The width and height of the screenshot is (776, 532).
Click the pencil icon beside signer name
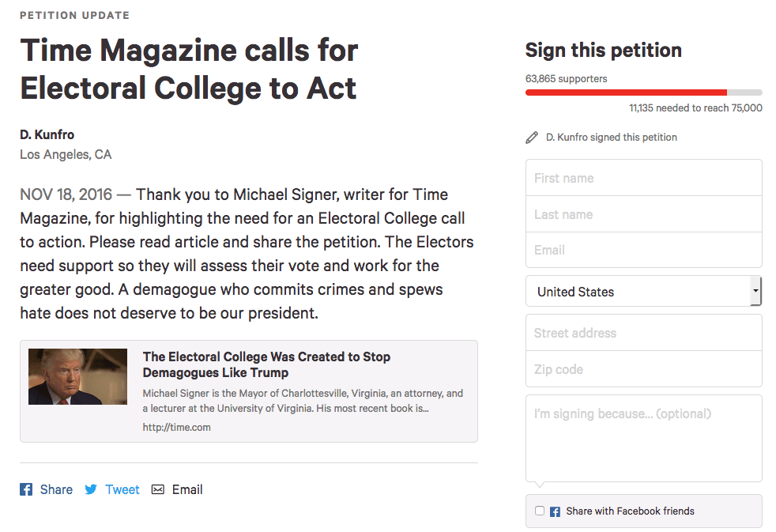click(x=532, y=138)
